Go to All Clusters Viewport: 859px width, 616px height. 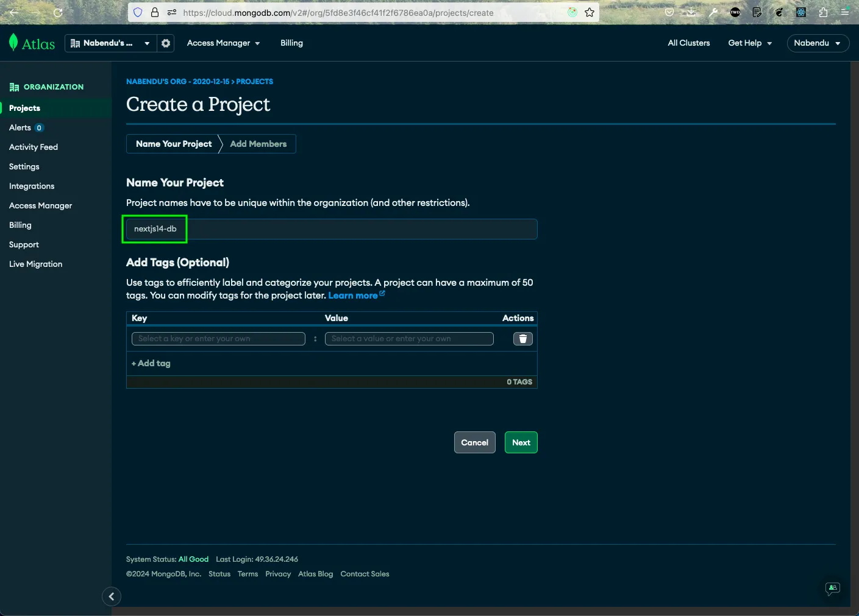click(689, 43)
